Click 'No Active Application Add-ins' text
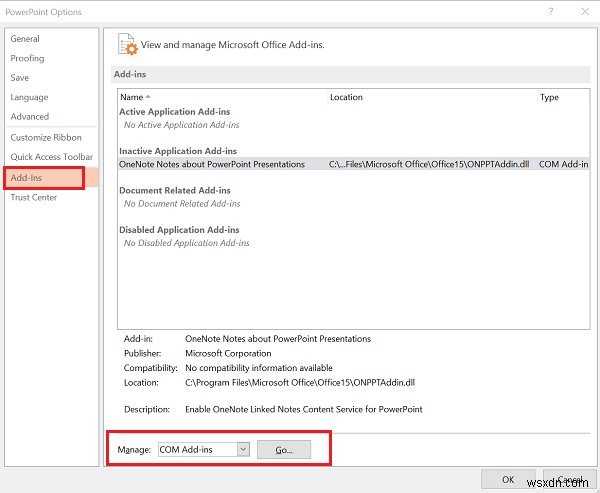The image size is (600, 493). 181,125
